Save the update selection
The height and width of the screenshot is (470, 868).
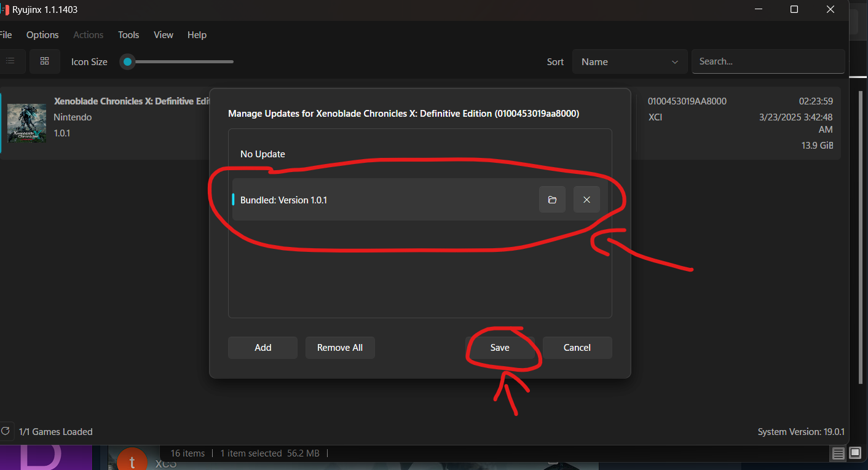click(500, 347)
